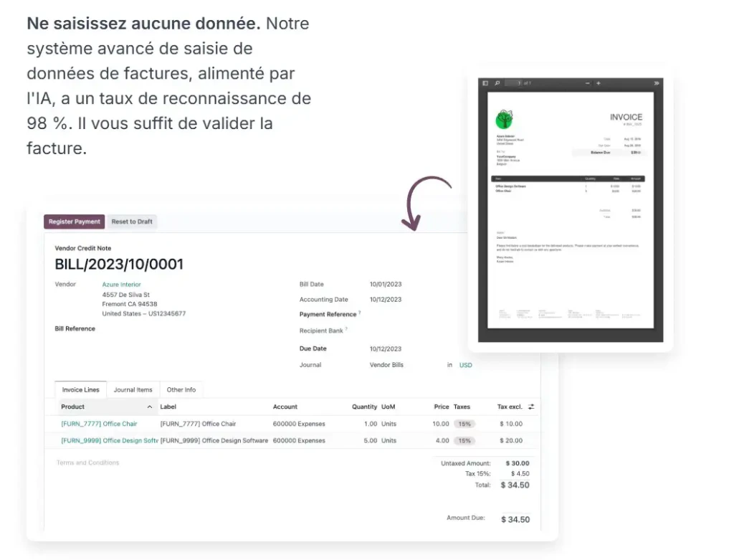Click the page number field in PDF toolbar
This screenshot has height=560, width=734.
coord(515,82)
